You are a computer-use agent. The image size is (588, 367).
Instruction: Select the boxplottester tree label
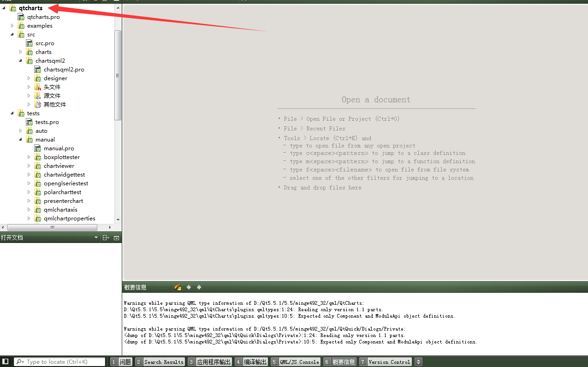coord(62,157)
